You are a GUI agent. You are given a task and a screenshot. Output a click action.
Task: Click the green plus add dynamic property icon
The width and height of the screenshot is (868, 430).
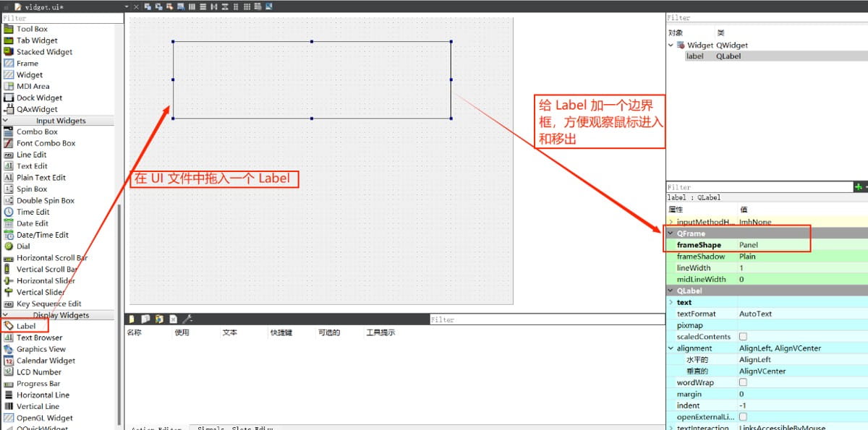859,187
